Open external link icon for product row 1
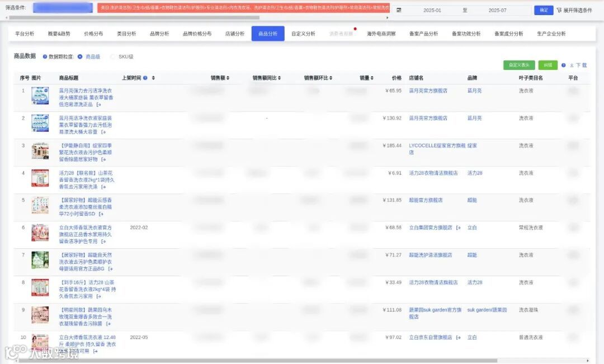This screenshot has height=364, width=604. [x=98, y=105]
